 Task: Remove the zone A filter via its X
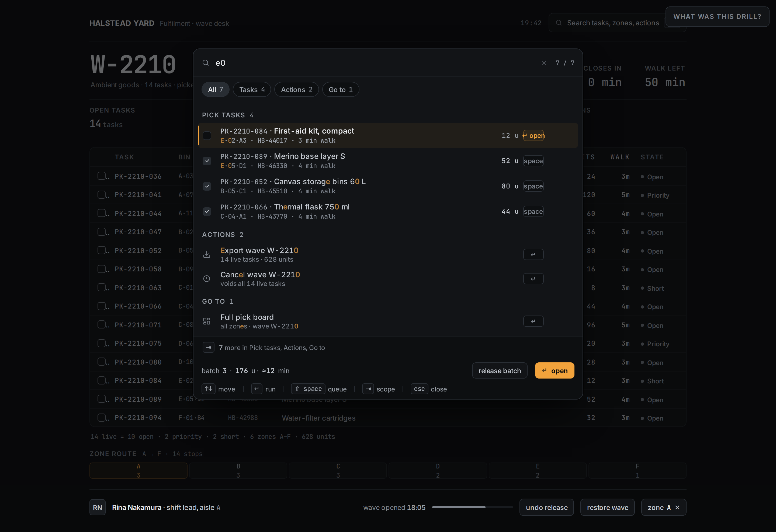[x=677, y=507]
